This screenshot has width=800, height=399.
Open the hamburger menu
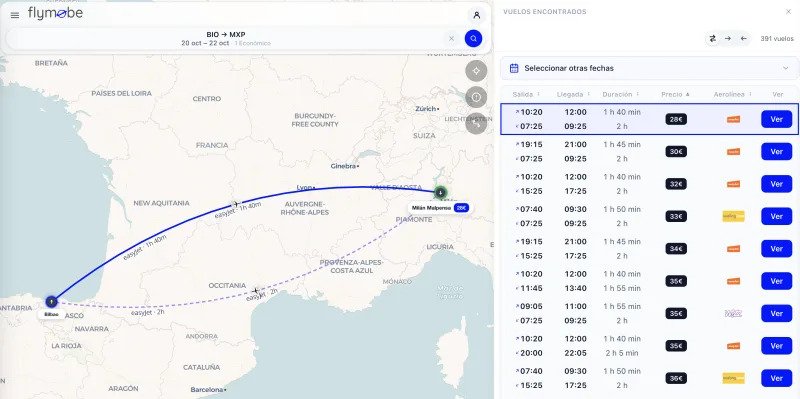click(15, 15)
